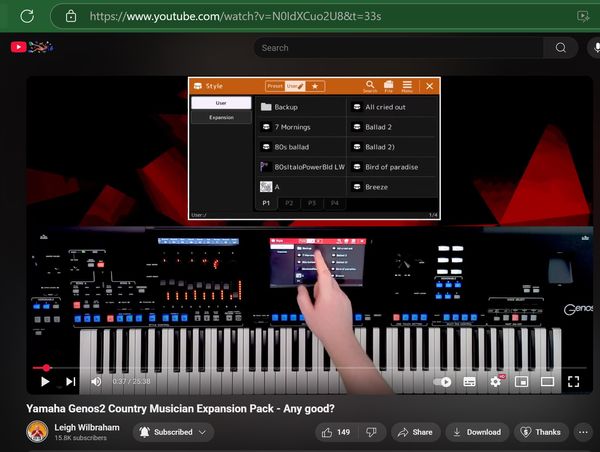Click the Share button

pos(415,432)
